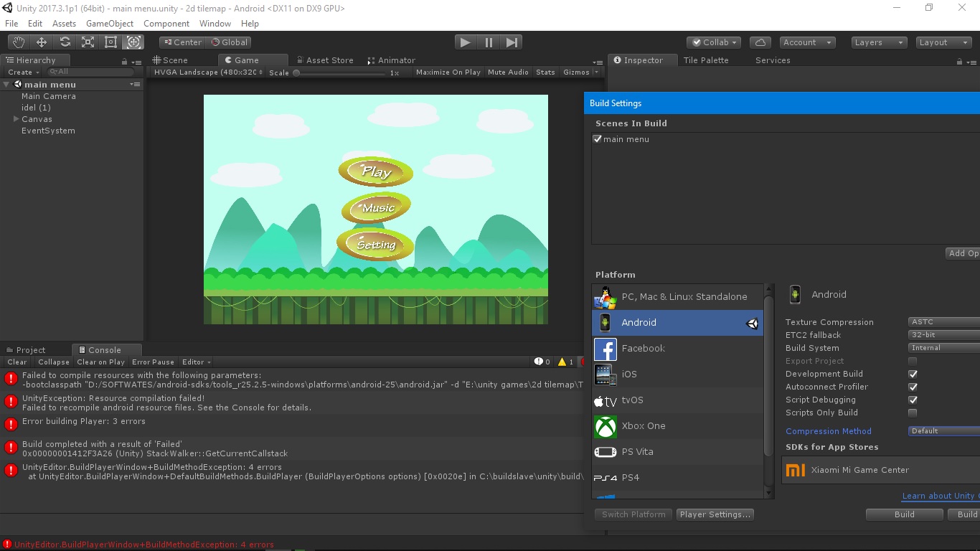Open the Collab dropdown
This screenshot has height=551, width=980.
point(714,42)
